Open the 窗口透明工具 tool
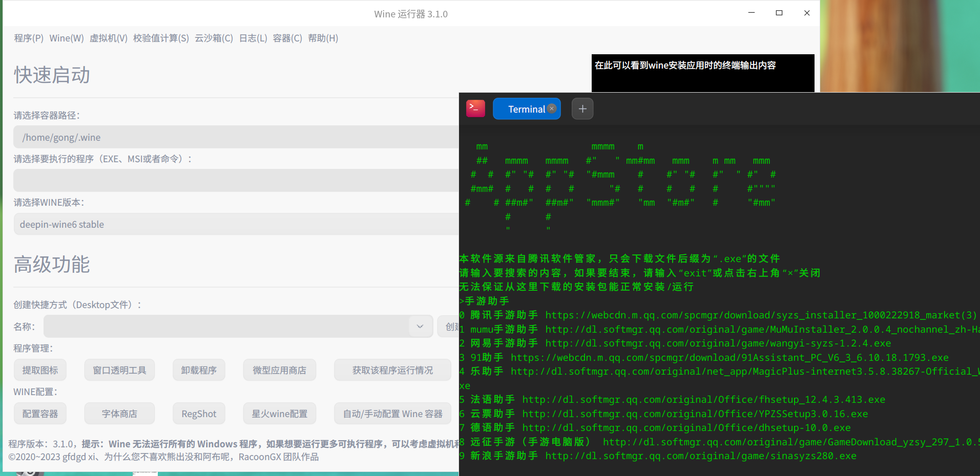 coord(119,370)
